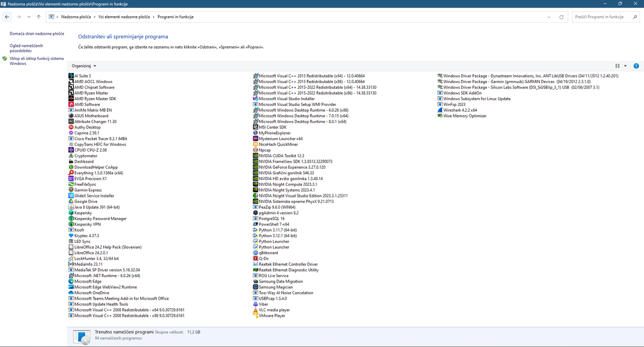Expand address bar history dropdown
The image size is (644, 347).
coord(549,17)
